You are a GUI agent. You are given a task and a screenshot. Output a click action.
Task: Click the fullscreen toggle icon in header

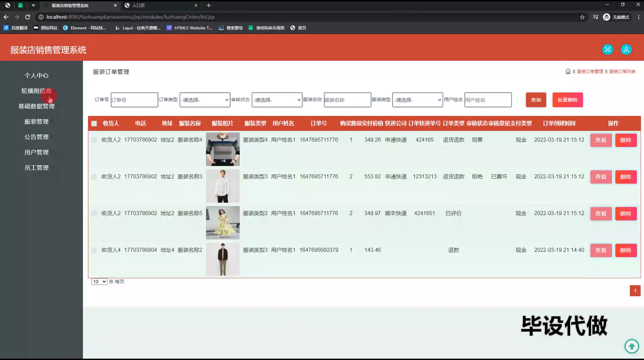click(607, 50)
